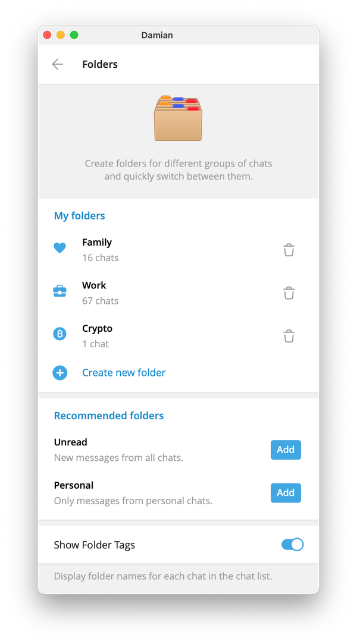Disable the Show Folder Tags switch
The height and width of the screenshot is (644, 357).
click(x=292, y=544)
